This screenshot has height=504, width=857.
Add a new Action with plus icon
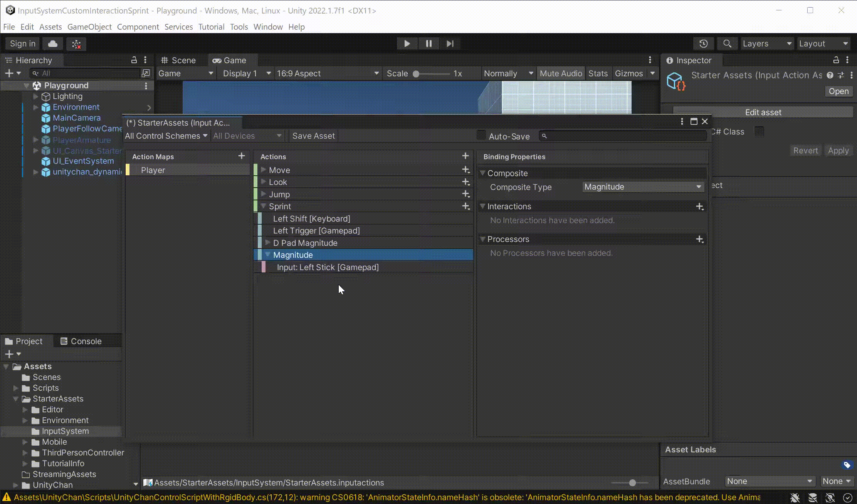[465, 156]
